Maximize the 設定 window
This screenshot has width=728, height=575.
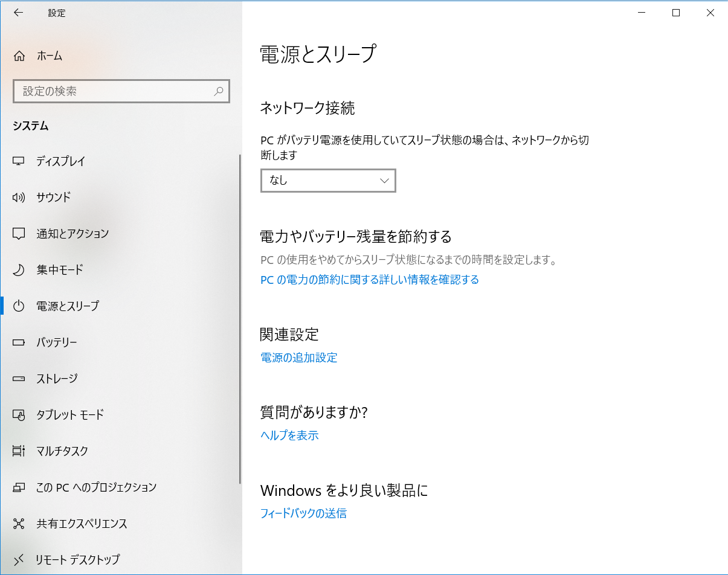tap(676, 13)
